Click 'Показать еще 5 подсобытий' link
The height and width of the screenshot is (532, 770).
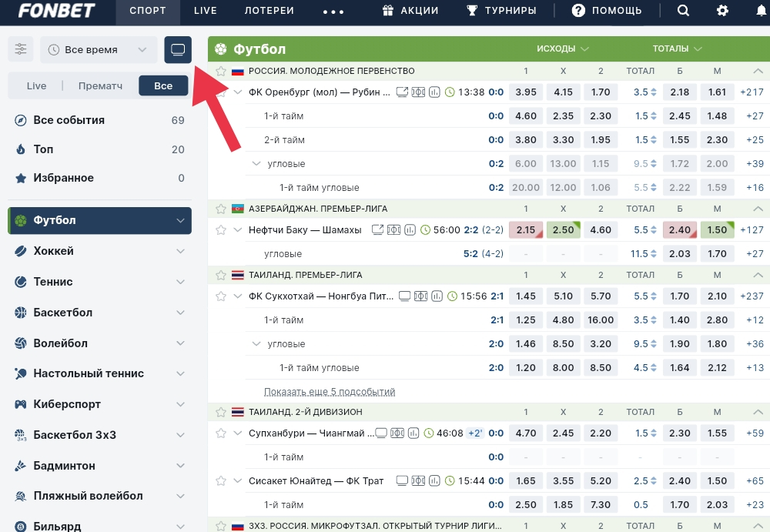330,392
